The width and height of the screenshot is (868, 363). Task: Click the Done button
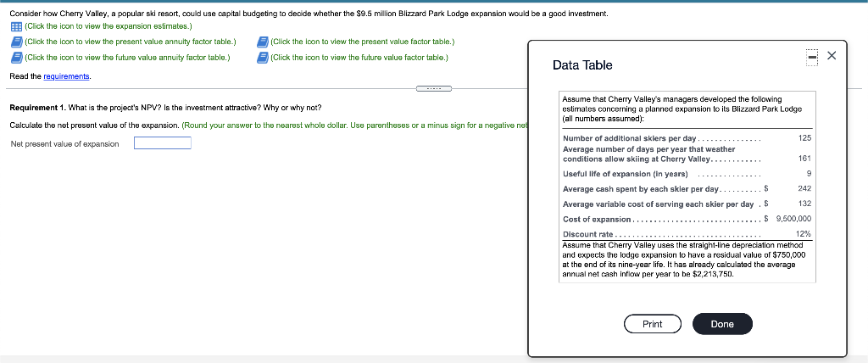(722, 324)
